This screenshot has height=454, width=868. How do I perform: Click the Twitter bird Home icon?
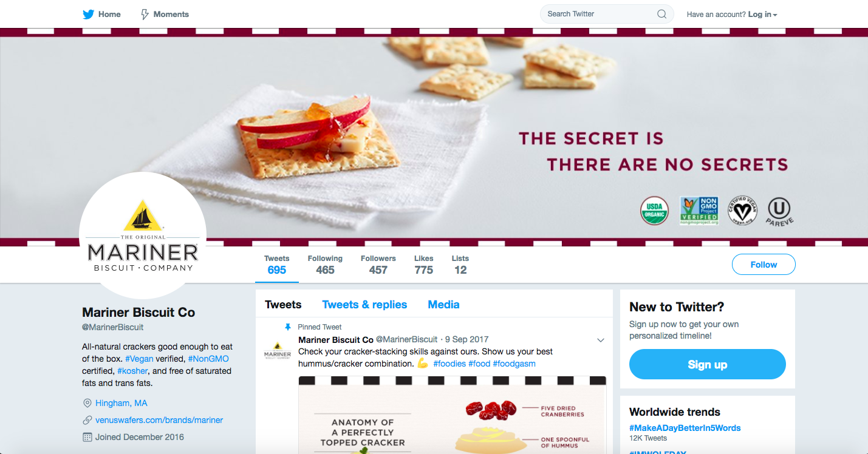coord(89,14)
